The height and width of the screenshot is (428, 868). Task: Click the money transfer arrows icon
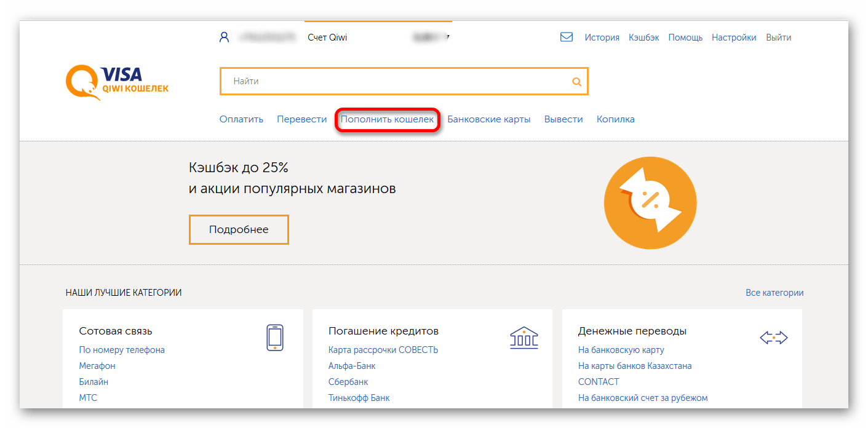coord(773,338)
